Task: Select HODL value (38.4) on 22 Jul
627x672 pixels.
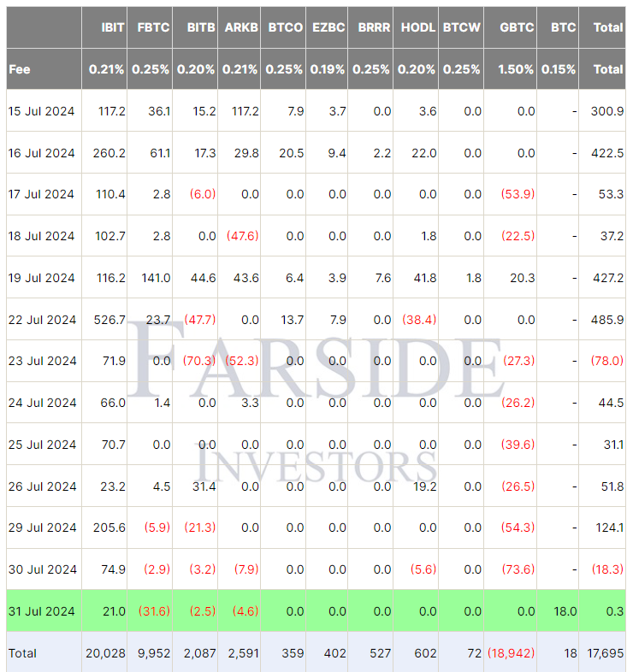Action: point(419,320)
